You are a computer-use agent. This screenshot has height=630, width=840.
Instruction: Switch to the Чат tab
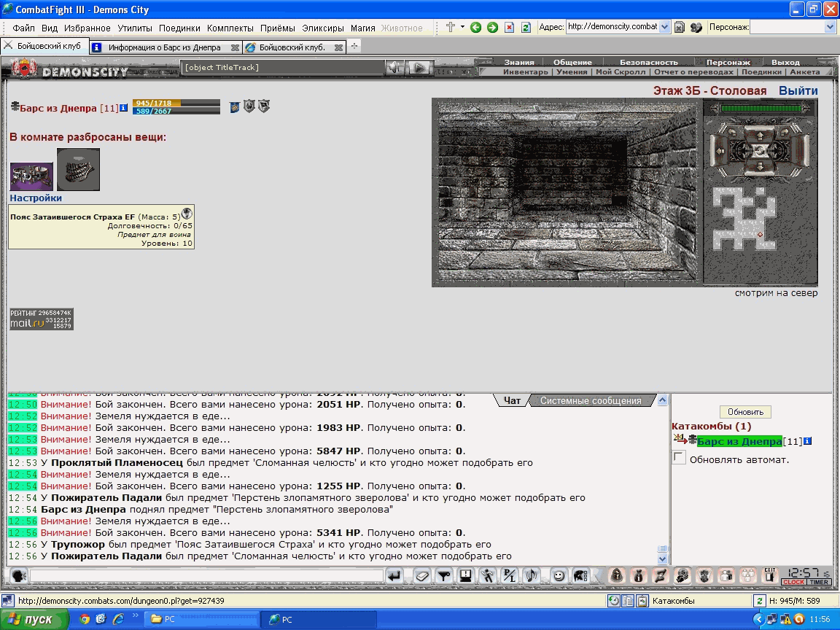[x=512, y=401]
